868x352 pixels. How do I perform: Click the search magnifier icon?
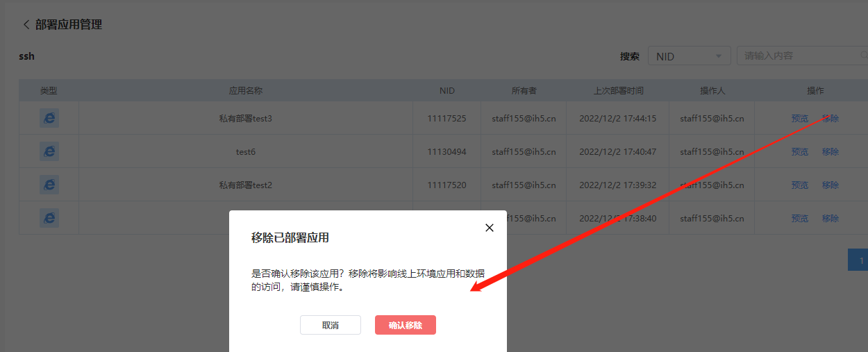(x=863, y=55)
